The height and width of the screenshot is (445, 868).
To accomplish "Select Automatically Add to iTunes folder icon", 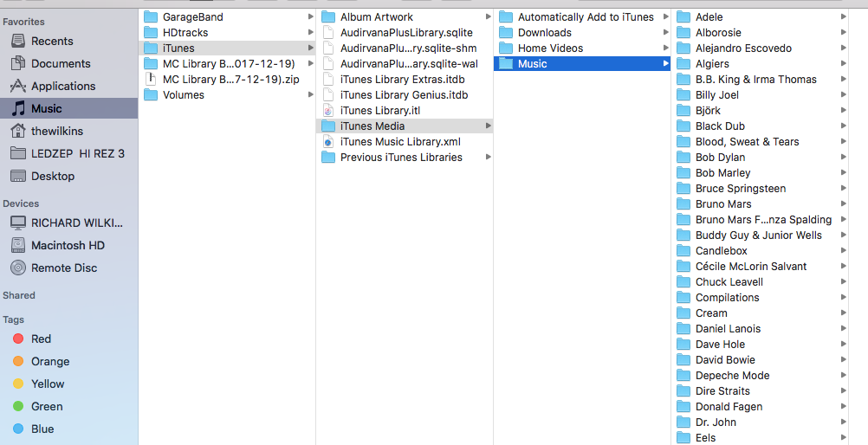I will [x=506, y=16].
